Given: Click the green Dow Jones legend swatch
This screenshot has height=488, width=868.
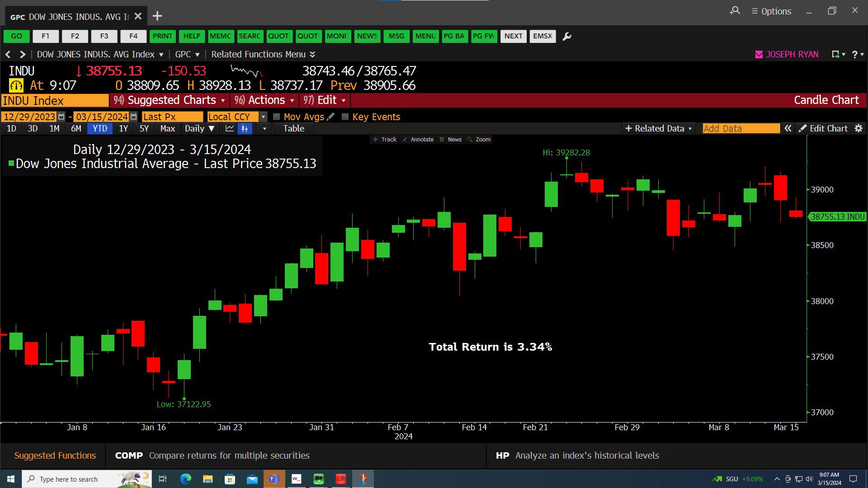Looking at the screenshot, I should coord(11,163).
